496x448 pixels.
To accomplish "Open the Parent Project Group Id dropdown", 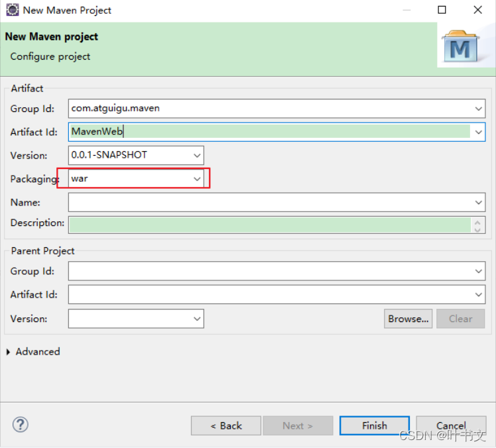I will pyautogui.click(x=478, y=271).
